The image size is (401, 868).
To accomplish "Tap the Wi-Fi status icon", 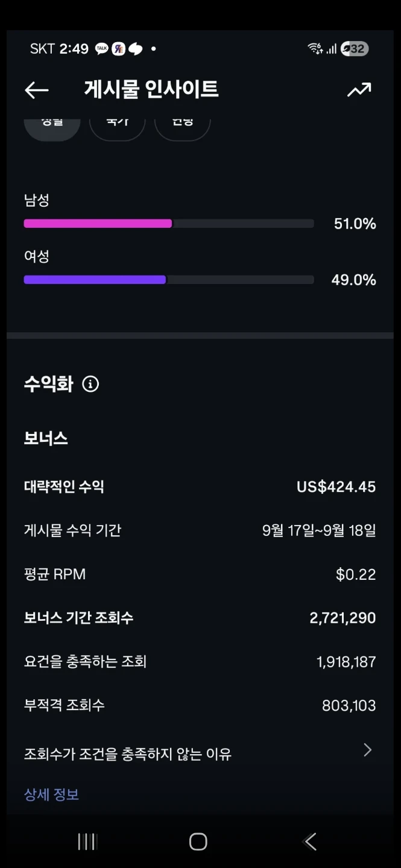I will pos(315,49).
